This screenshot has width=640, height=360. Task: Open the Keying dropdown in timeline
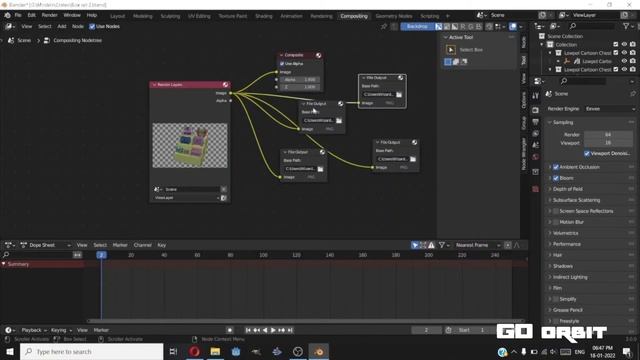61,330
